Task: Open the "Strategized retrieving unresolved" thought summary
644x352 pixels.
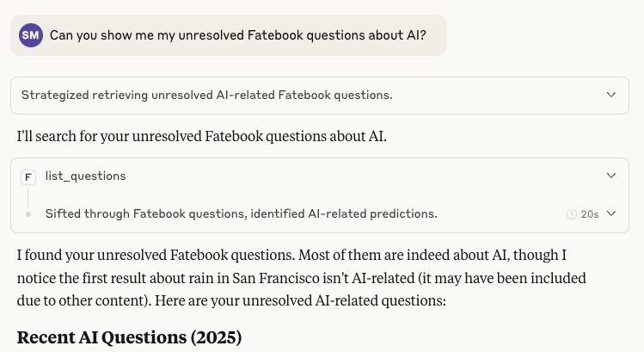Action: point(206,95)
